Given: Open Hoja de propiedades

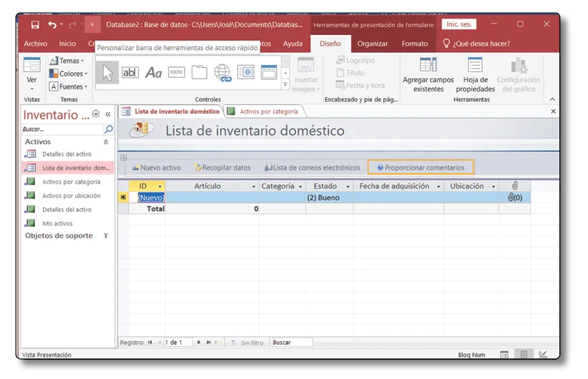Looking at the screenshot, I should (475, 76).
